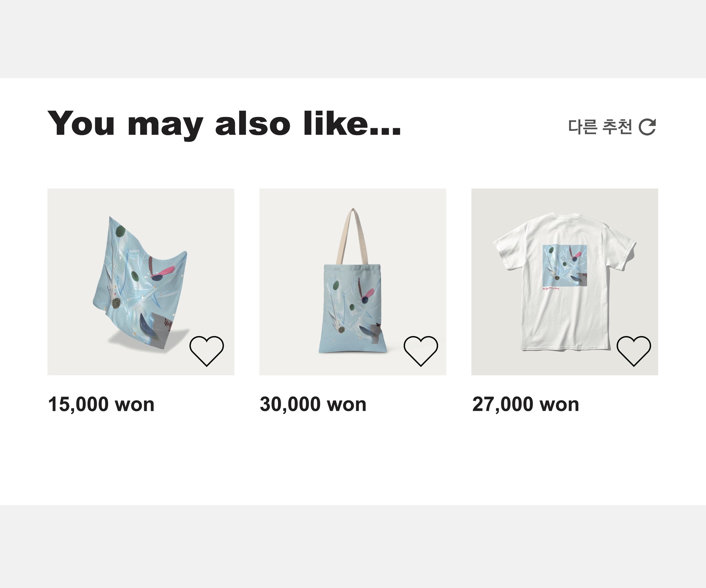Click the square artwork printed on t-shirt
Screen dimensions: 706x588
[x=564, y=265]
